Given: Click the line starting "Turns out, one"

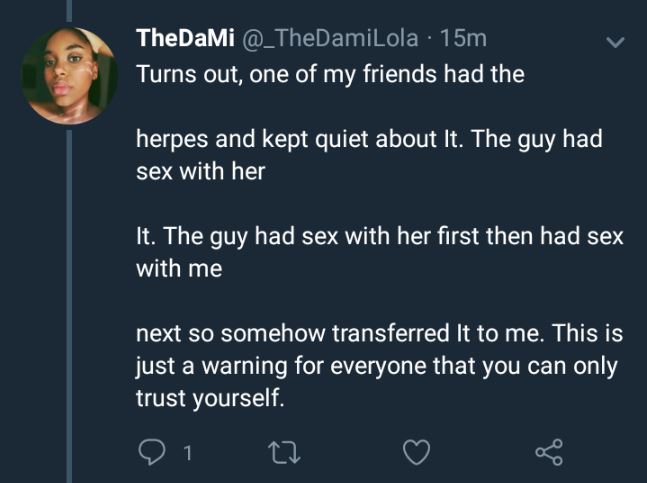Looking at the screenshot, I should pos(330,75).
